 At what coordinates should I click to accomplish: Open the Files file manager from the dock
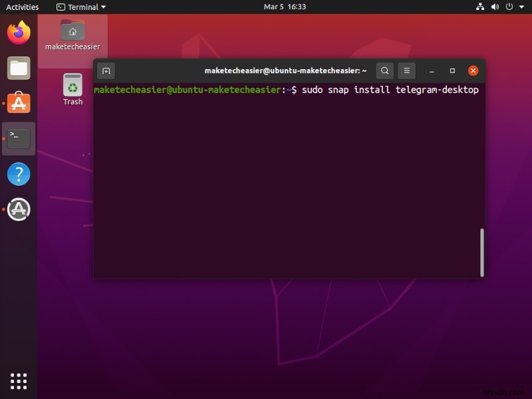[18, 67]
